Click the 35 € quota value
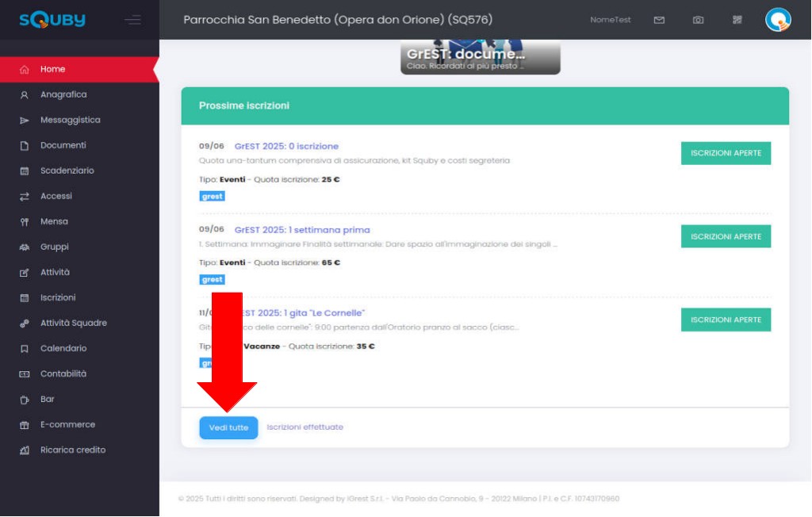The image size is (812, 517). point(365,346)
